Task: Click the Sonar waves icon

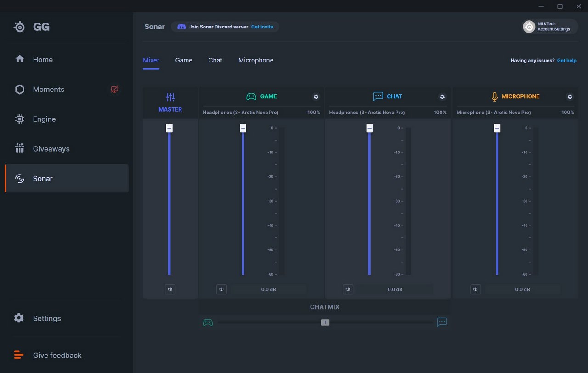Action: 19,178
